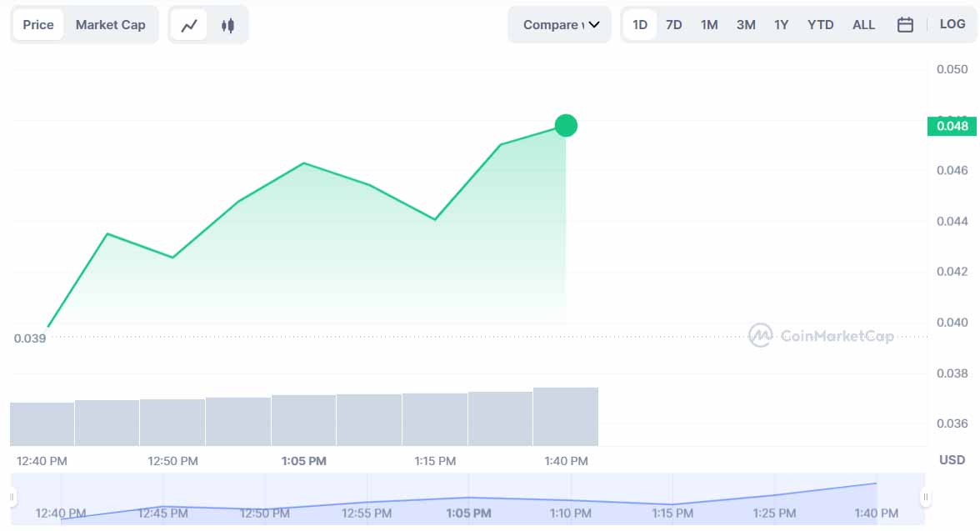Select the 1D time range tab
This screenshot has width=980, height=531.
pos(639,25)
